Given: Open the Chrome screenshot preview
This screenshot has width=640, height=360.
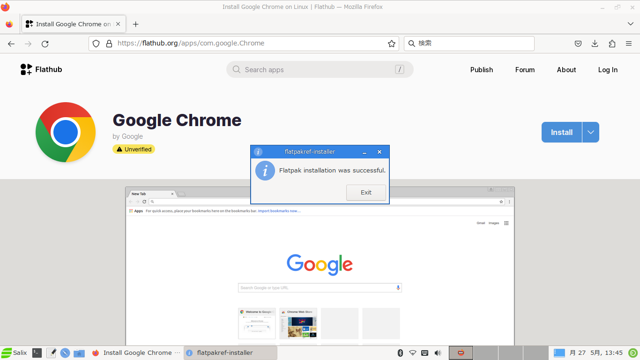Looking at the screenshot, I should (320, 266).
